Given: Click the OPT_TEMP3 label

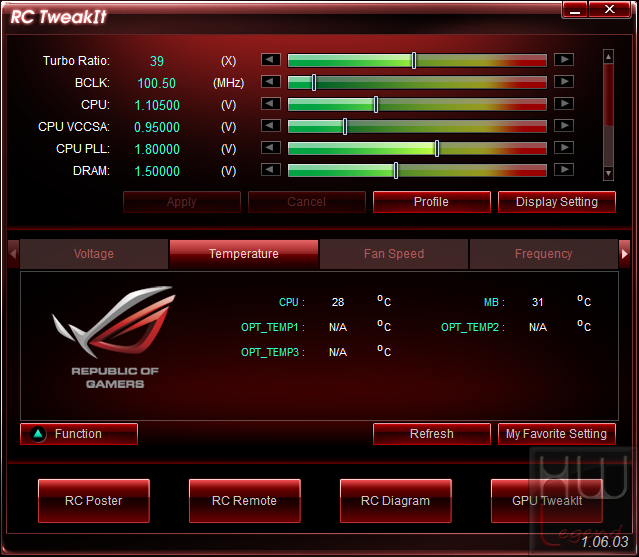Looking at the screenshot, I should (273, 352).
